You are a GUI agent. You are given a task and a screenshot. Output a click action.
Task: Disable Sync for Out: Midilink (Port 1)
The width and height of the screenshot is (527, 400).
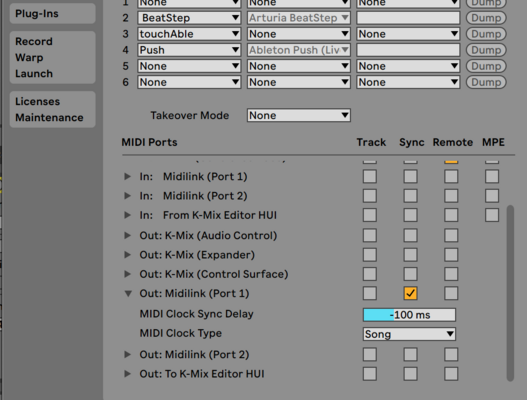coord(410,293)
